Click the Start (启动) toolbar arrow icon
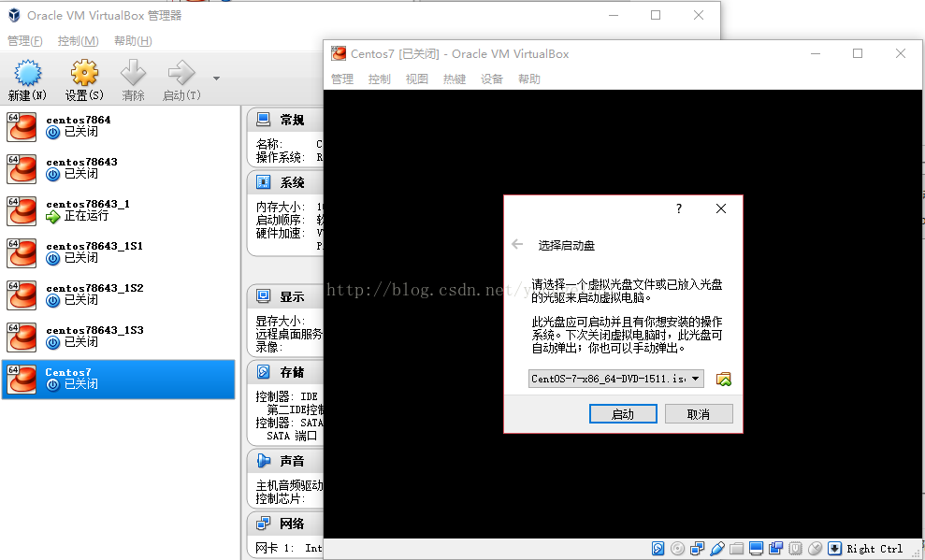Viewport: 925px width, 560px height. pyautogui.click(x=181, y=73)
